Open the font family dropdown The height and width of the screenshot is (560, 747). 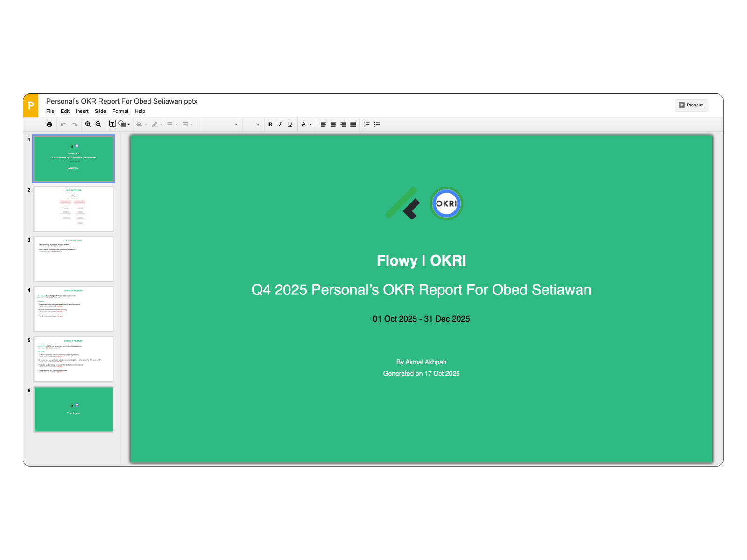pyautogui.click(x=220, y=125)
